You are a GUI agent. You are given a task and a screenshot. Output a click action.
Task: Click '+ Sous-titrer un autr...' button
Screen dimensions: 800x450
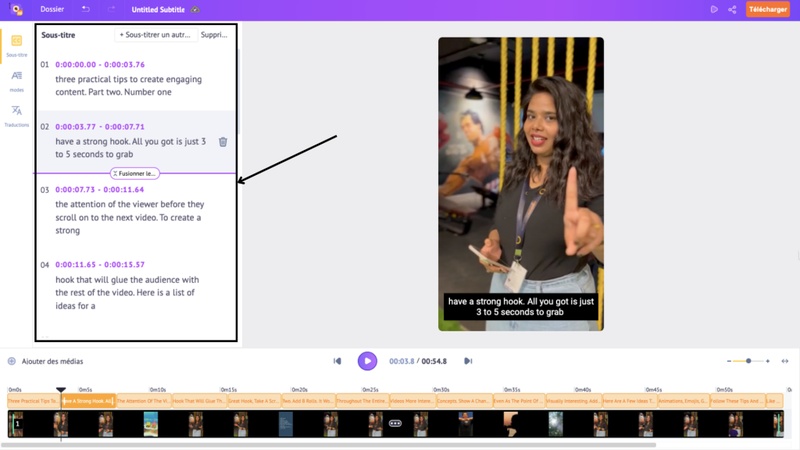[154, 35]
